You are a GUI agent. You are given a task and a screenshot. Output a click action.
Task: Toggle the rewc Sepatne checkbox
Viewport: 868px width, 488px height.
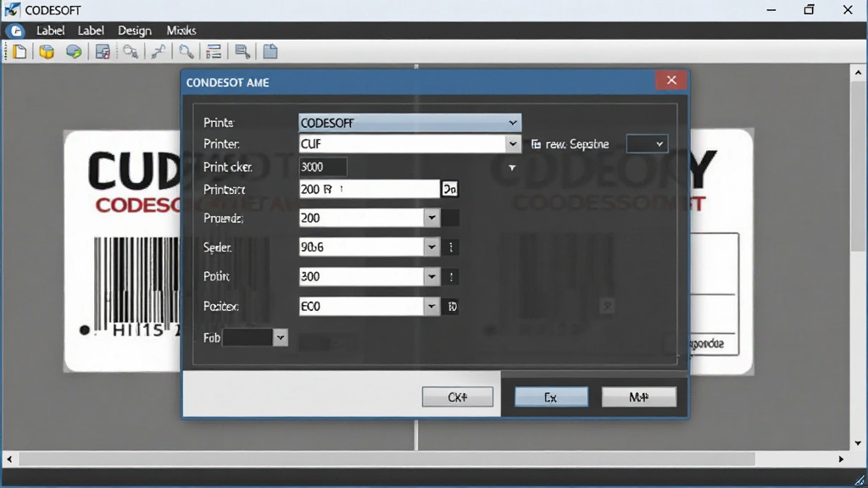point(536,144)
